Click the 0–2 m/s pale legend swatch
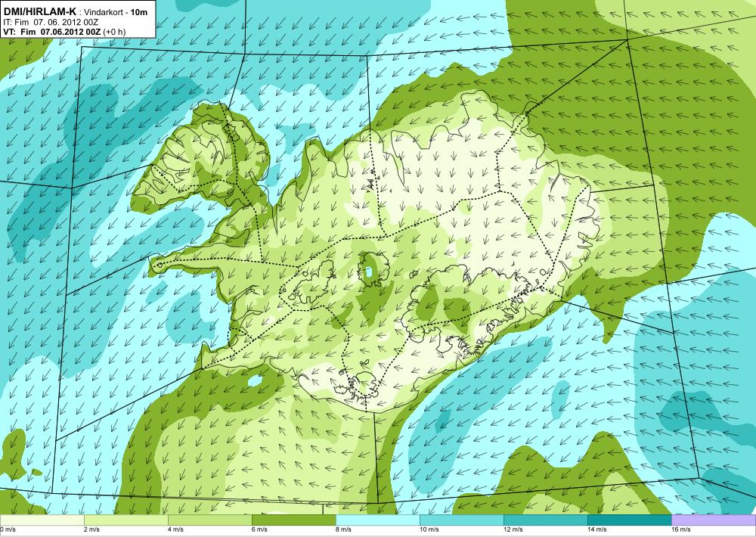This screenshot has height=537, width=756. [x=42, y=520]
